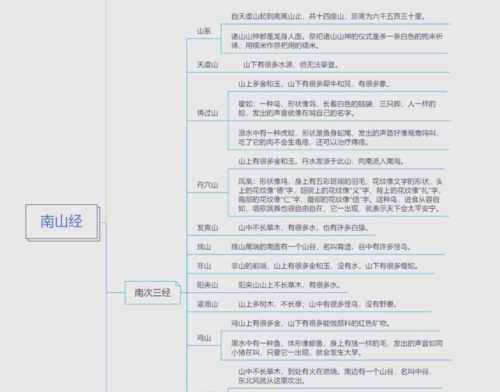Click the 天虞山 topic node

207,65
